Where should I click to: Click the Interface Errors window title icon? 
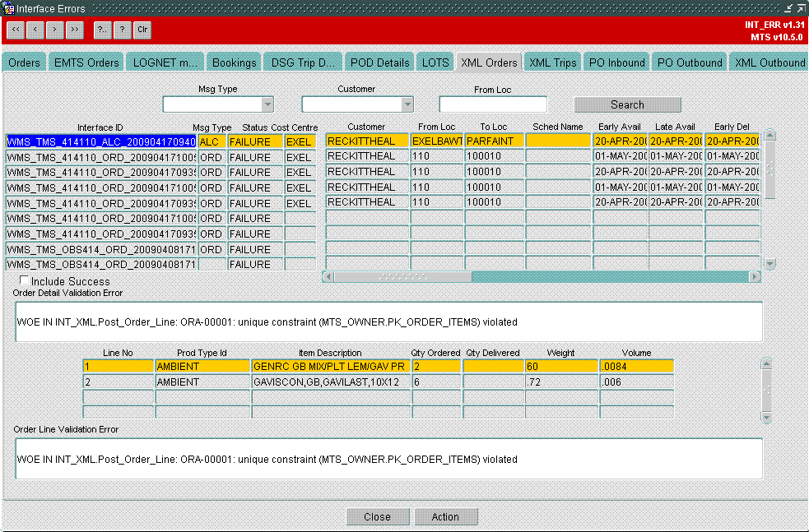[8, 8]
